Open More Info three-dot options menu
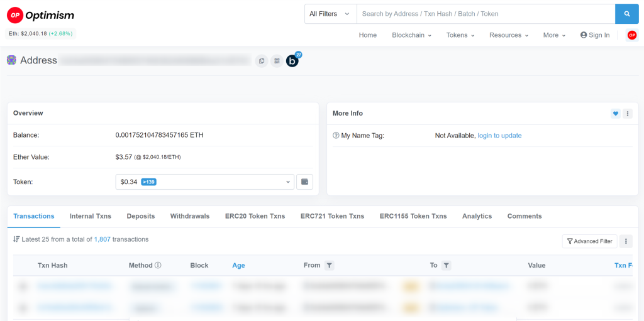This screenshot has height=321, width=644. pyautogui.click(x=627, y=114)
